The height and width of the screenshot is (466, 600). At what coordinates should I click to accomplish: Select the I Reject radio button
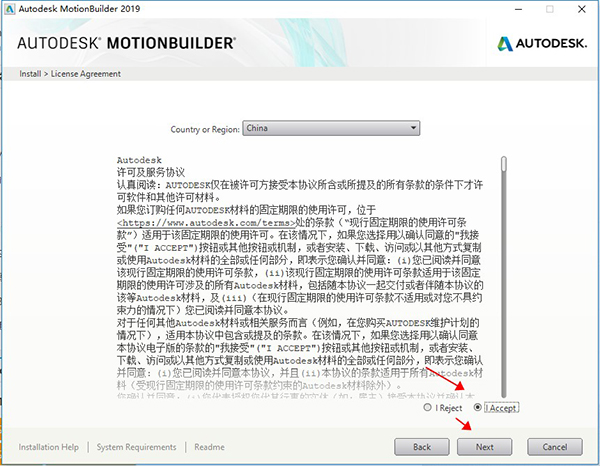(x=427, y=407)
